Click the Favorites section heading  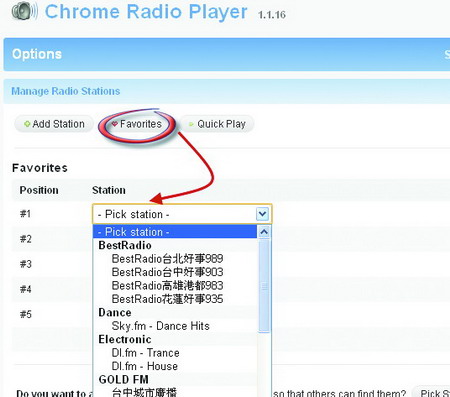click(x=40, y=168)
